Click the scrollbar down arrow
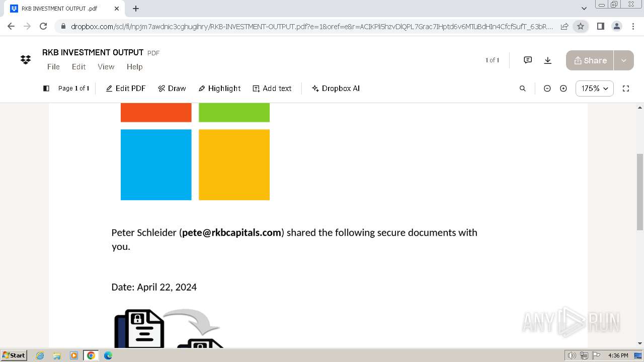The image size is (644, 362). click(x=640, y=343)
